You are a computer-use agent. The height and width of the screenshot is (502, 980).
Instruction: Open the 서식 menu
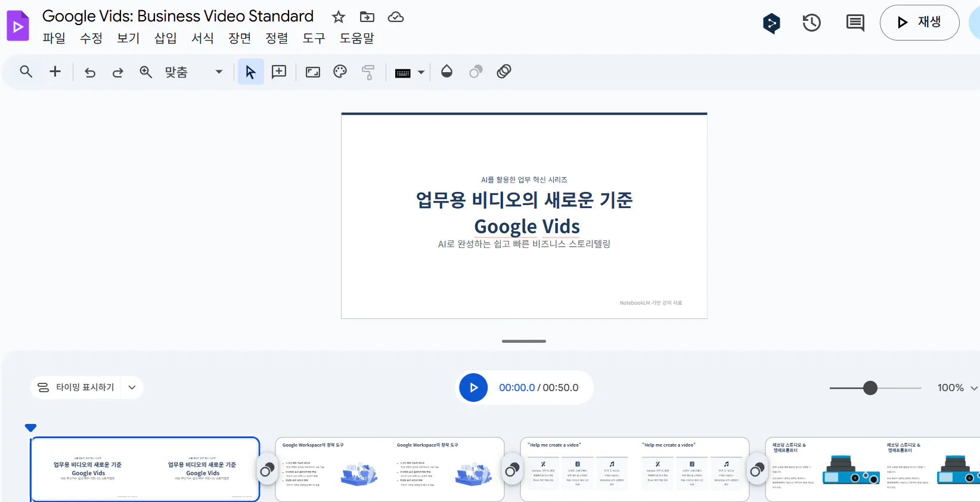point(203,38)
